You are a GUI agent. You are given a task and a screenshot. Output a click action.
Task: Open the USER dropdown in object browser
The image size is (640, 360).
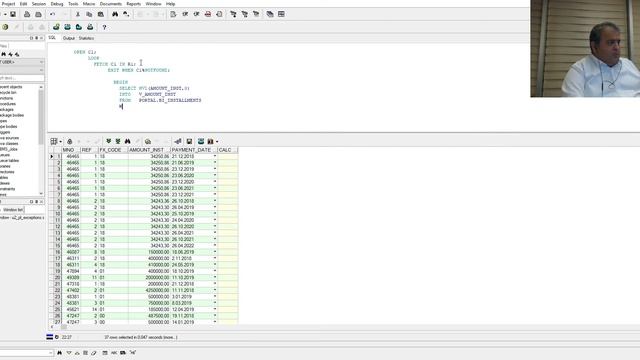click(41, 62)
